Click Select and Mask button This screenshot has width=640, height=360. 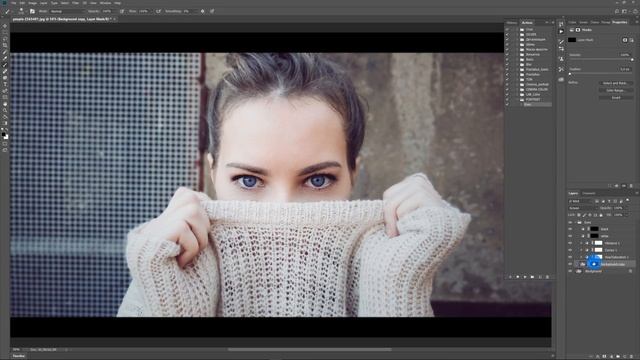tap(615, 83)
